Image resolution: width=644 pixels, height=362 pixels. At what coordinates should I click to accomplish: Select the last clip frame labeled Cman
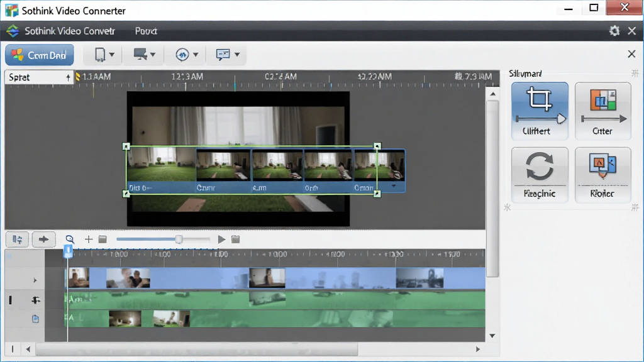379,165
